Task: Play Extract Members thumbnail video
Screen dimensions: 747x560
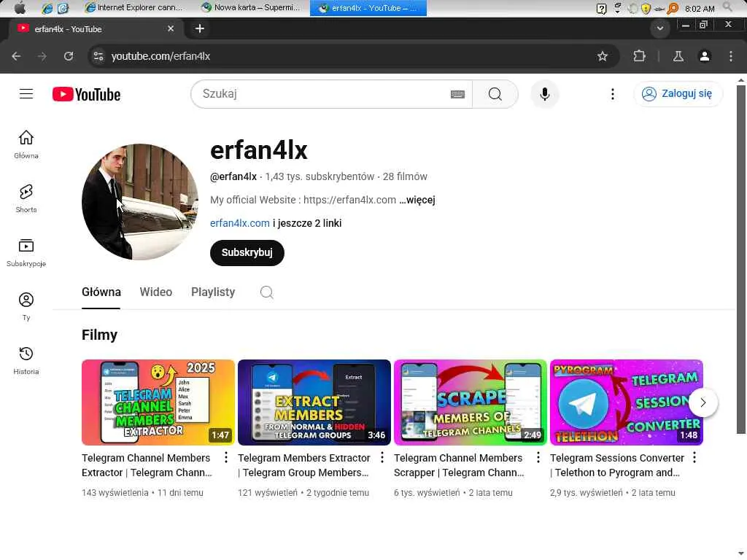Action: point(314,402)
